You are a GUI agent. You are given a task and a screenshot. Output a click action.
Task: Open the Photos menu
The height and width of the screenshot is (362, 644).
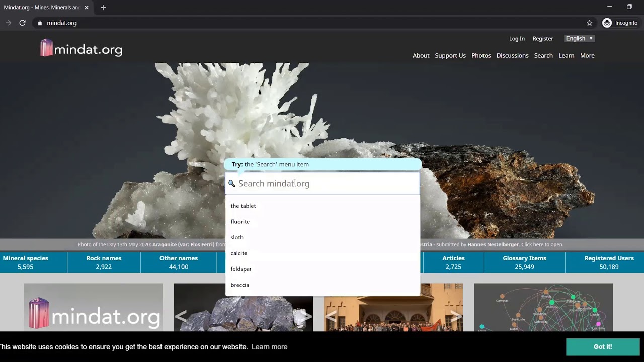pyautogui.click(x=481, y=55)
